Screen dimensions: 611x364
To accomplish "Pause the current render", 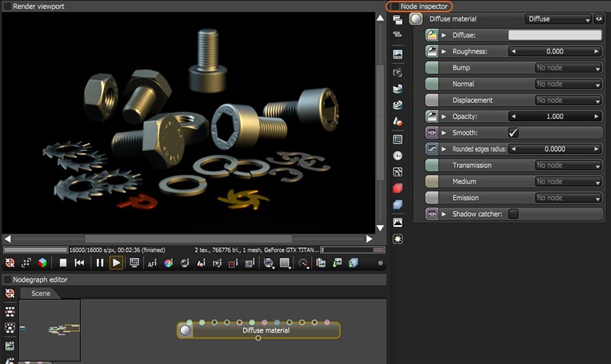I will tap(99, 263).
